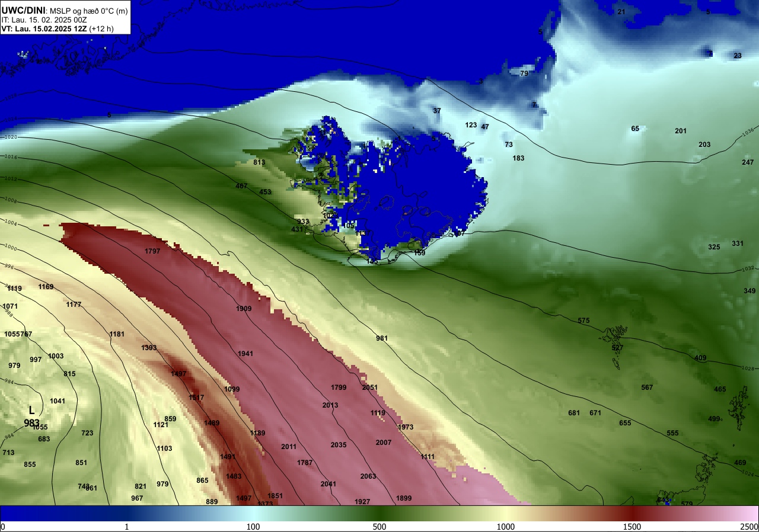Click the green colour scale at 500

(x=379, y=513)
